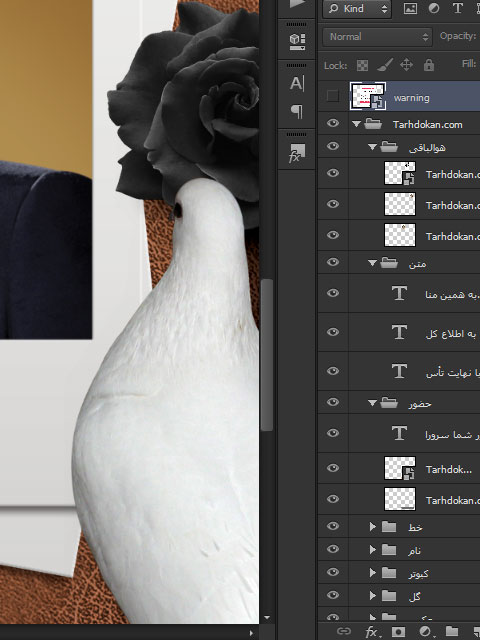Filter layers by pixel layers

coord(410,9)
